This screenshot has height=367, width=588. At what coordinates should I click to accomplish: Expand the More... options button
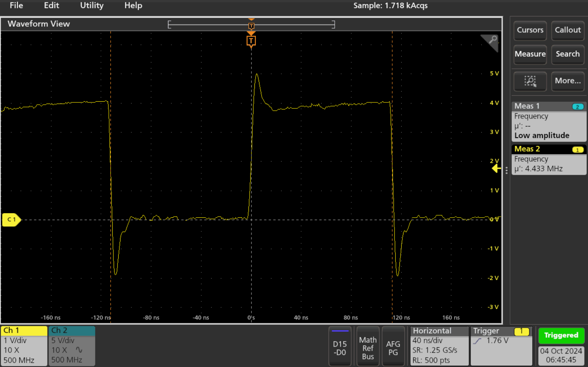[568, 81]
